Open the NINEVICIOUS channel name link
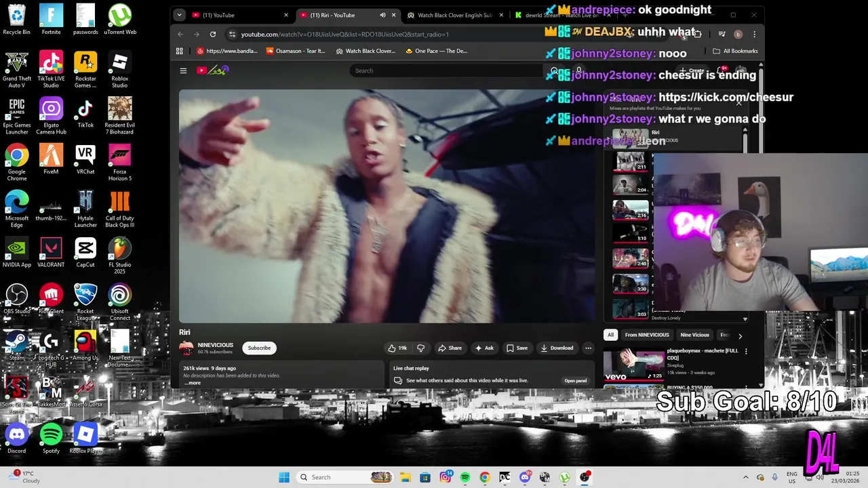This screenshot has height=488, width=868. pos(215,345)
